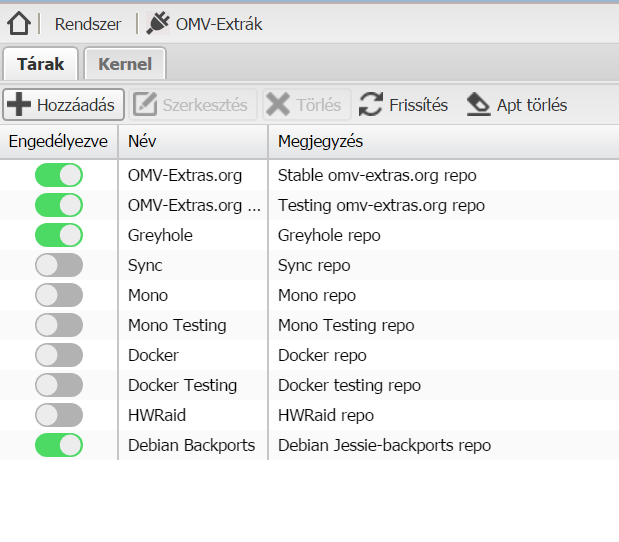
Task: Select the truncated 'OMV-Extras.org ...' name cell
Action: (x=193, y=205)
